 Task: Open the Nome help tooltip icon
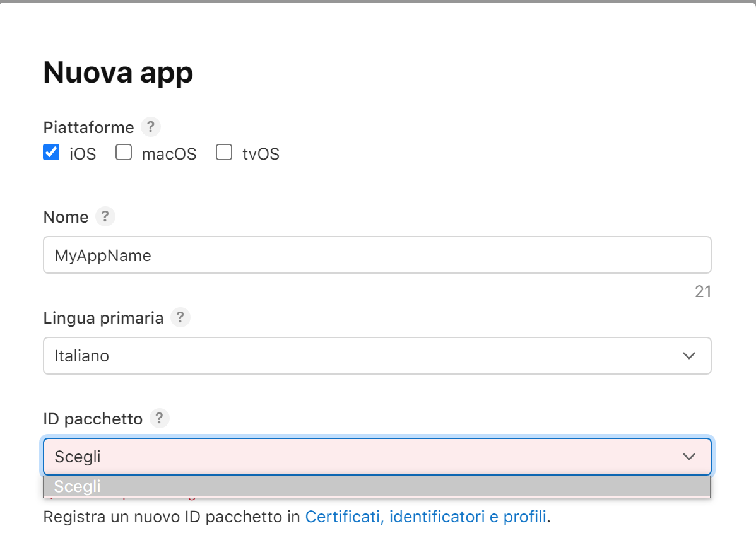point(105,216)
